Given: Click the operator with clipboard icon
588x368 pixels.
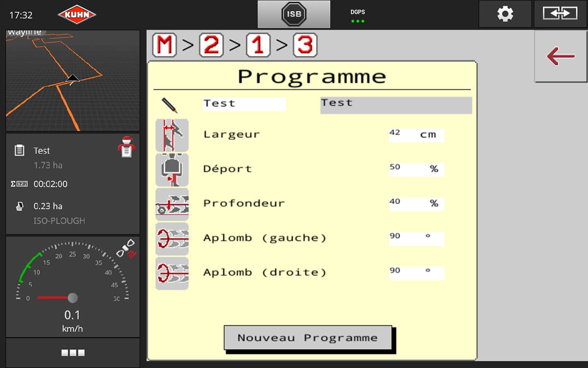Looking at the screenshot, I should tap(126, 147).
